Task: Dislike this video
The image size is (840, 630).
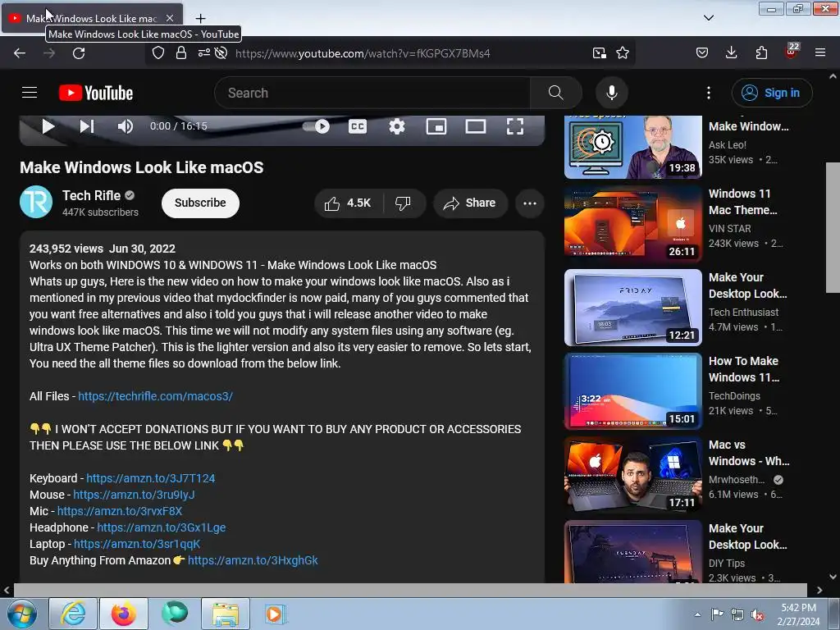Action: pyautogui.click(x=403, y=203)
